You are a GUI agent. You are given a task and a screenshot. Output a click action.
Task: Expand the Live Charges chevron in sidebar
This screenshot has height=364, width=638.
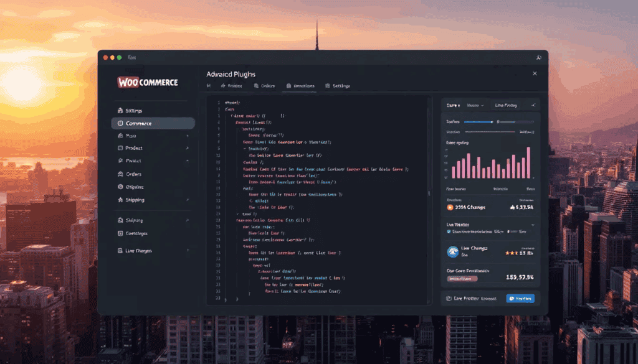[x=187, y=251]
